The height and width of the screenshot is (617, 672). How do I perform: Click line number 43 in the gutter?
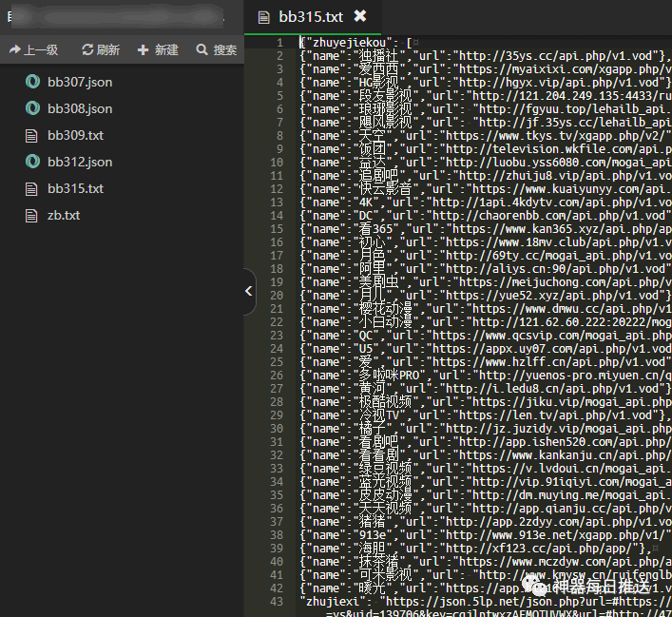coord(277,601)
